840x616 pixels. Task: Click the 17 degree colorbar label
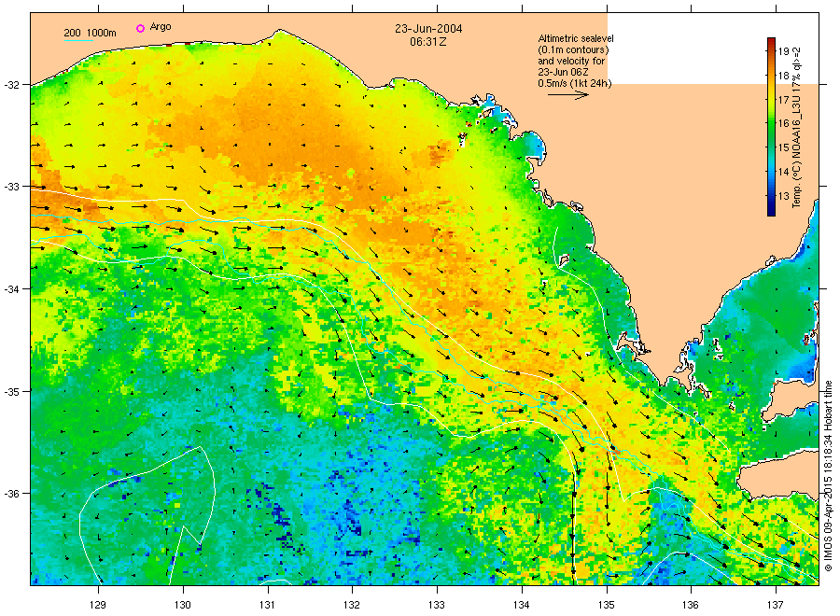(784, 100)
